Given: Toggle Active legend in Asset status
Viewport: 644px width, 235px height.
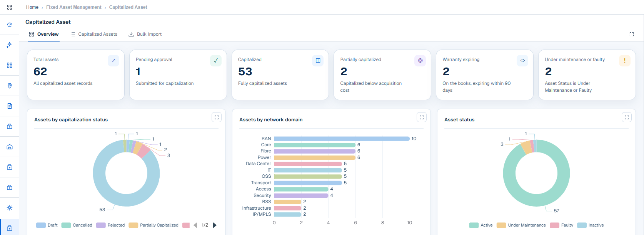Looking at the screenshot, I should (x=481, y=225).
